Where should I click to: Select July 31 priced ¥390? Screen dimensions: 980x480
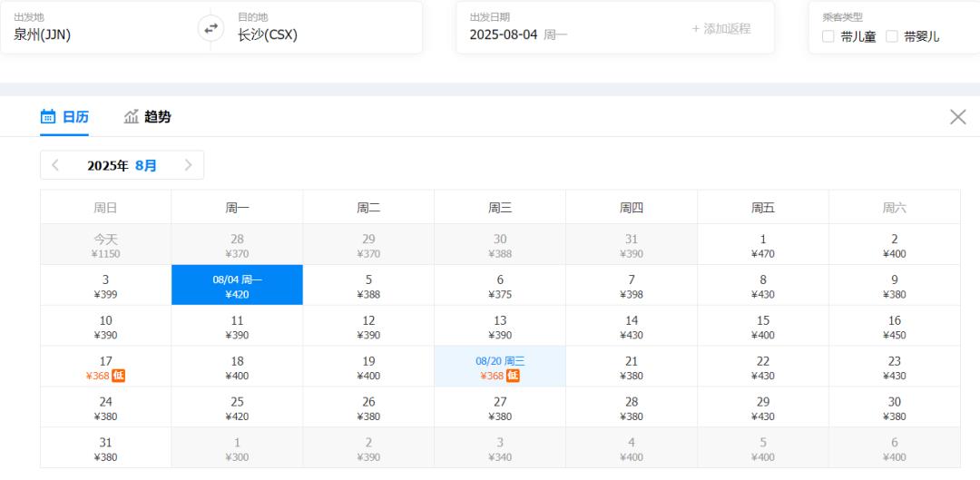point(632,244)
